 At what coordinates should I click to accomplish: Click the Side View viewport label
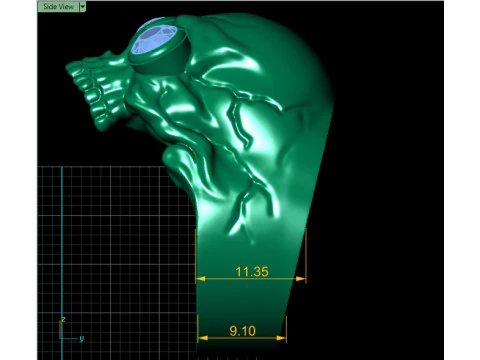[x=59, y=6]
